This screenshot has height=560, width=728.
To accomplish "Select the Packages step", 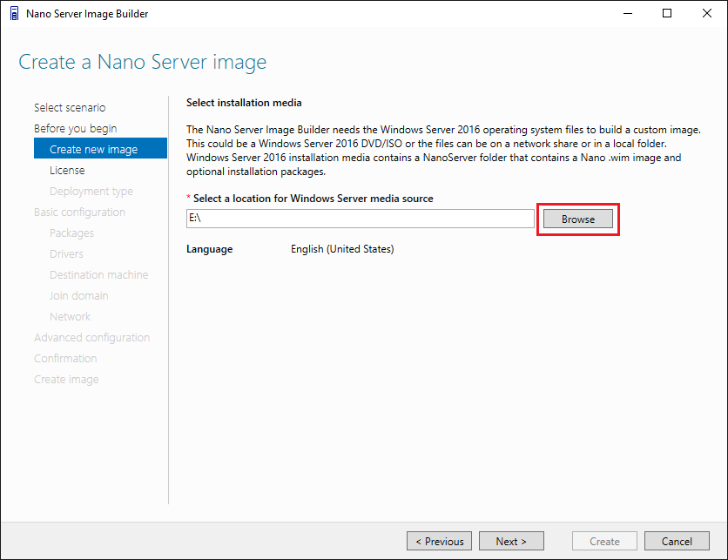I will (x=71, y=233).
